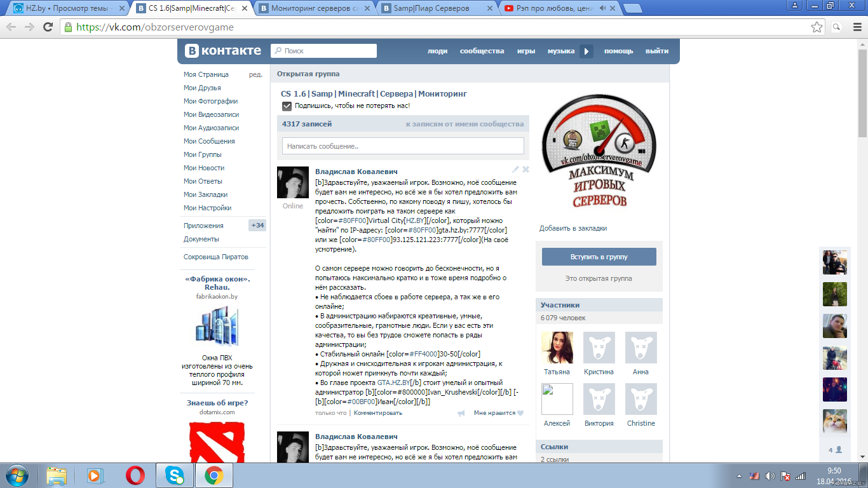Open the Rehau window ad image
This screenshot has width=868, height=488.
tap(217, 325)
